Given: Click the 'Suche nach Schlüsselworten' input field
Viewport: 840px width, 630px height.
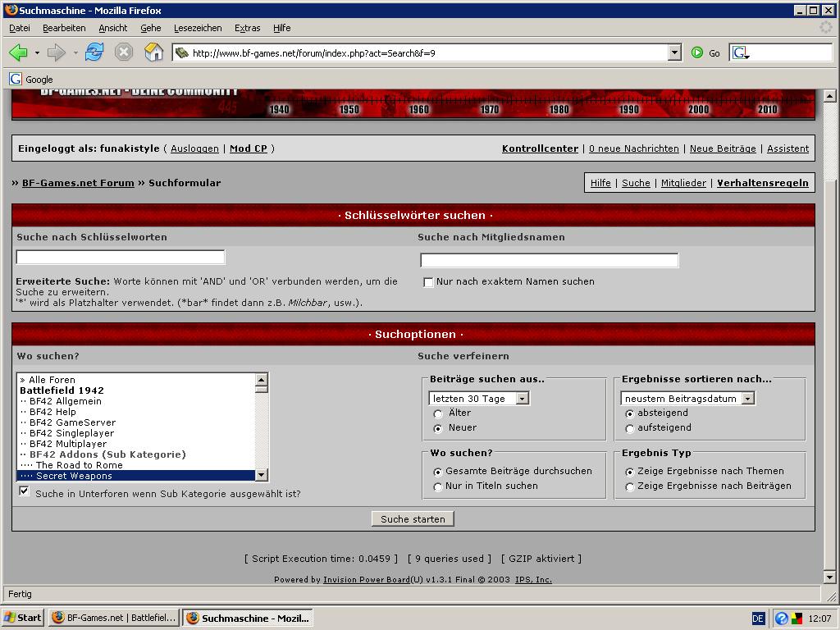Looking at the screenshot, I should (121, 257).
